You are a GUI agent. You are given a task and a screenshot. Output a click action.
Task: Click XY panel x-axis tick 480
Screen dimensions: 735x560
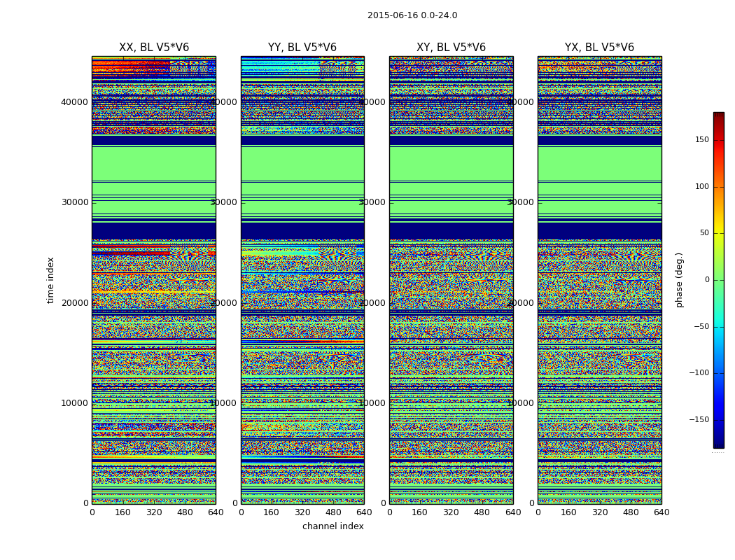pyautogui.click(x=482, y=512)
